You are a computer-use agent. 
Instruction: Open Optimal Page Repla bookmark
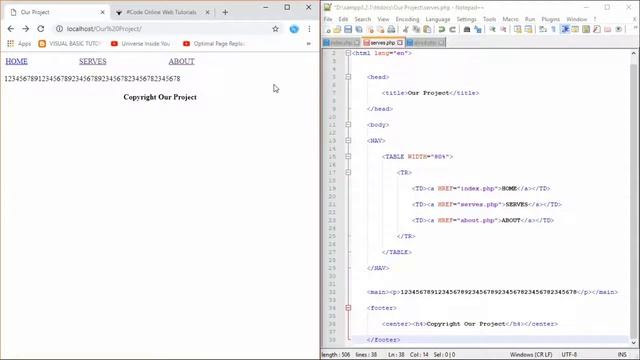pos(213,44)
